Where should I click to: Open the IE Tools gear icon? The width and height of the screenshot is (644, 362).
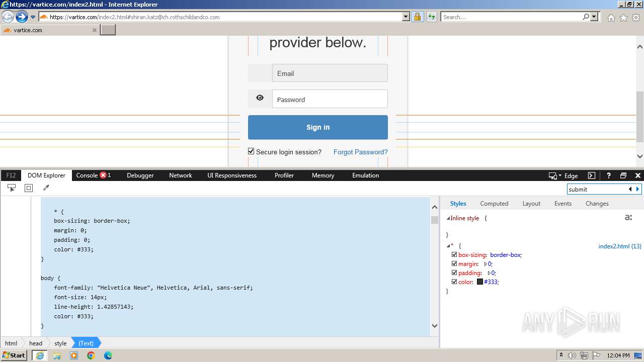(x=636, y=18)
